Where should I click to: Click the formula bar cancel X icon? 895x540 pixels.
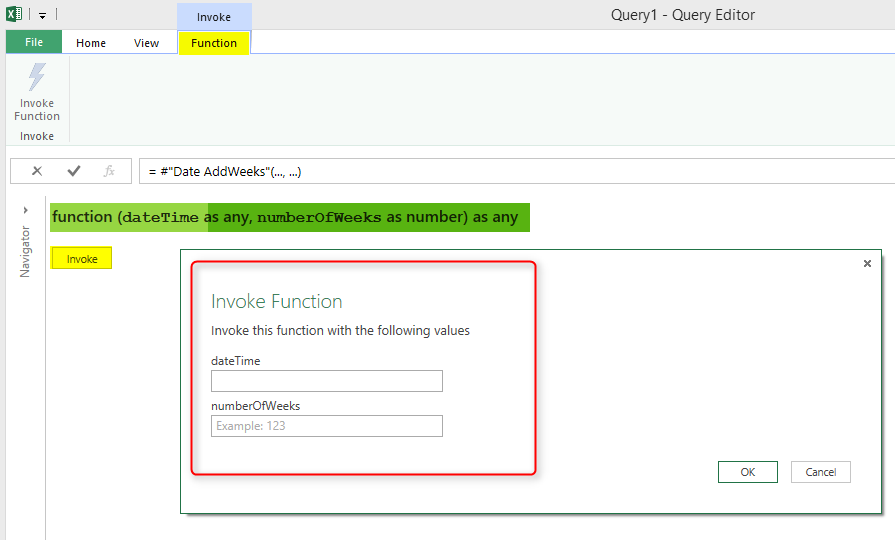pos(37,171)
